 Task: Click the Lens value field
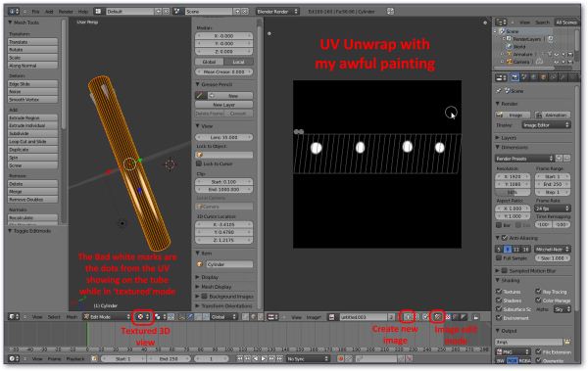point(223,137)
